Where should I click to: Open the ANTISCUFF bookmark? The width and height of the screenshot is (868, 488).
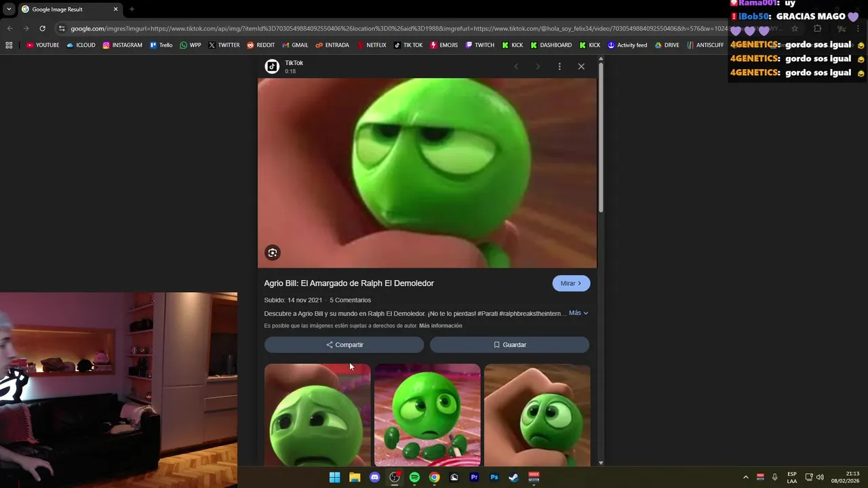click(705, 45)
